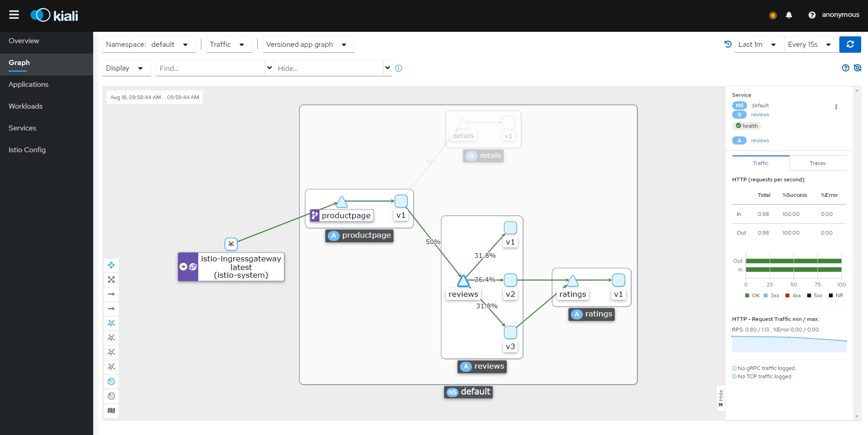Screen dimensions: 868x435
Task: Open the Kiali hamburger navigation menu
Action: coord(14,15)
